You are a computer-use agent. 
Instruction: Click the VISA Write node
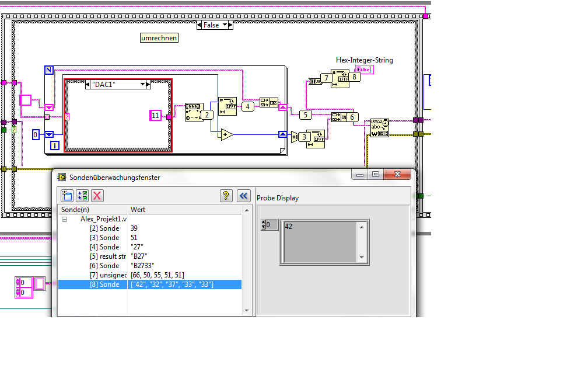click(x=380, y=127)
